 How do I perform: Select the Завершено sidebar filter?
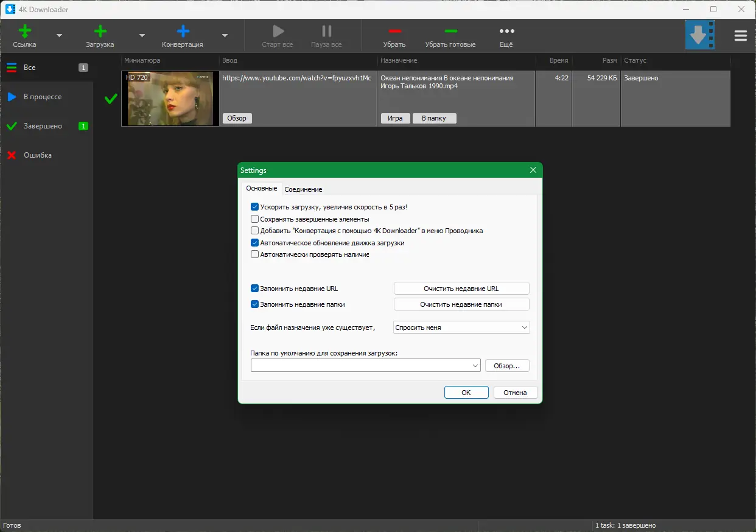[x=46, y=126]
